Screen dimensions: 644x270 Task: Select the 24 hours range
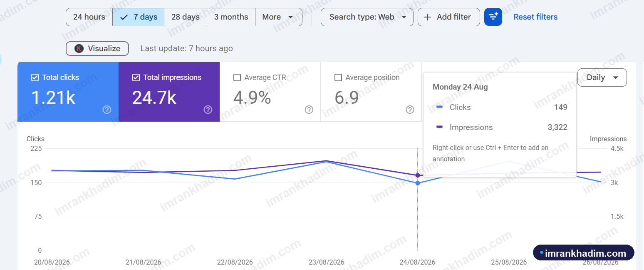tap(89, 17)
